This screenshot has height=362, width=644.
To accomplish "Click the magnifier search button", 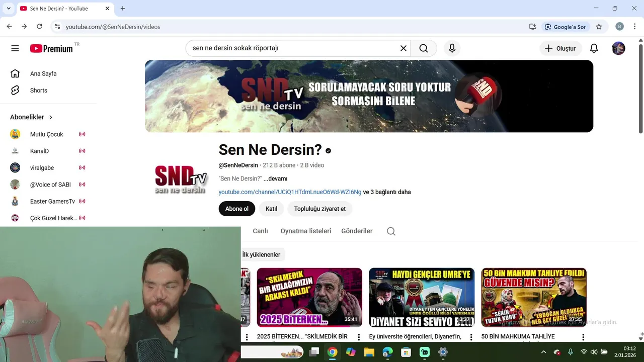I will (424, 48).
